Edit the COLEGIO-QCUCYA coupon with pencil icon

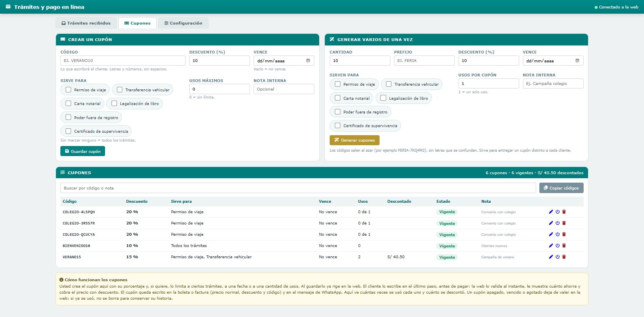pyautogui.click(x=551, y=234)
